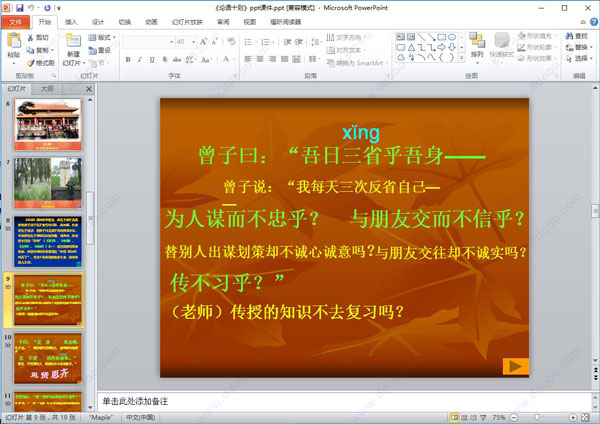
Task: Open Quick Styles (快速样式) gallery
Action: click(502, 45)
